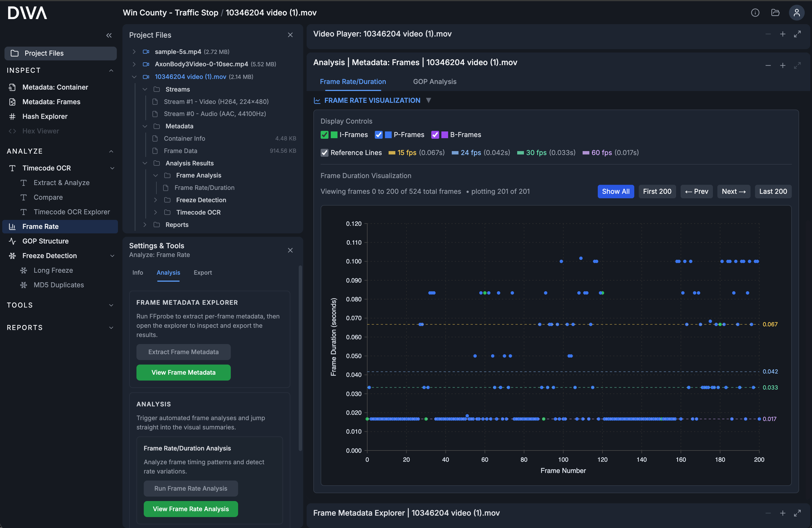Collapse the Frame Rate Visualization section
Viewport: 812px width, 528px height.
coord(428,100)
